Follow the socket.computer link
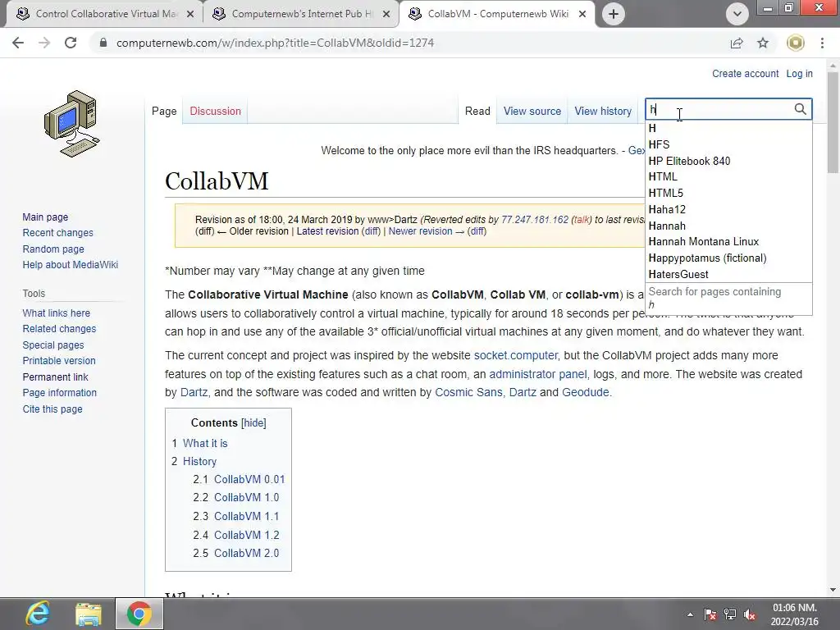Screen dimensions: 840x630 tap(515, 355)
